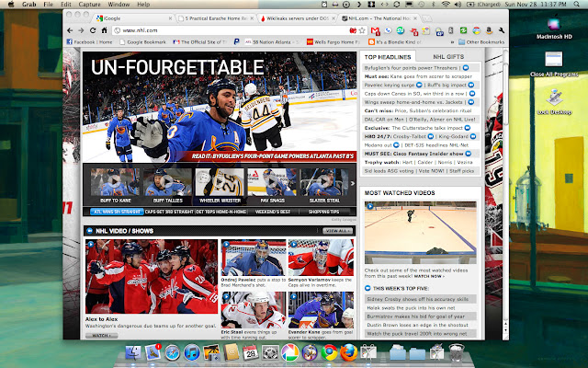Open the Apple menu
Screen dimensions: 588x368
(11, 4)
